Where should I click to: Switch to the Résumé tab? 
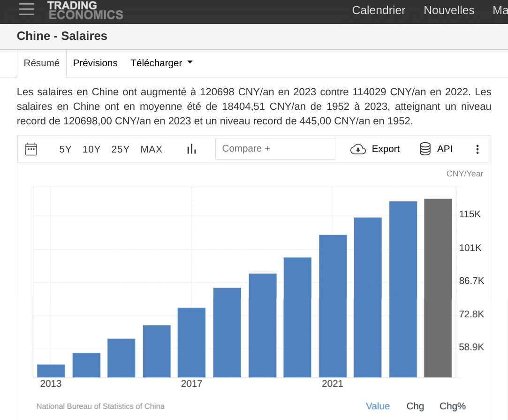[42, 63]
